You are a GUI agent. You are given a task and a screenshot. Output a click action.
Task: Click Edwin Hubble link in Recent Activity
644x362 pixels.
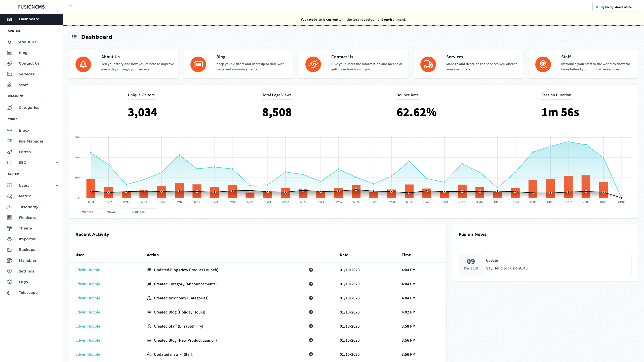click(x=88, y=270)
